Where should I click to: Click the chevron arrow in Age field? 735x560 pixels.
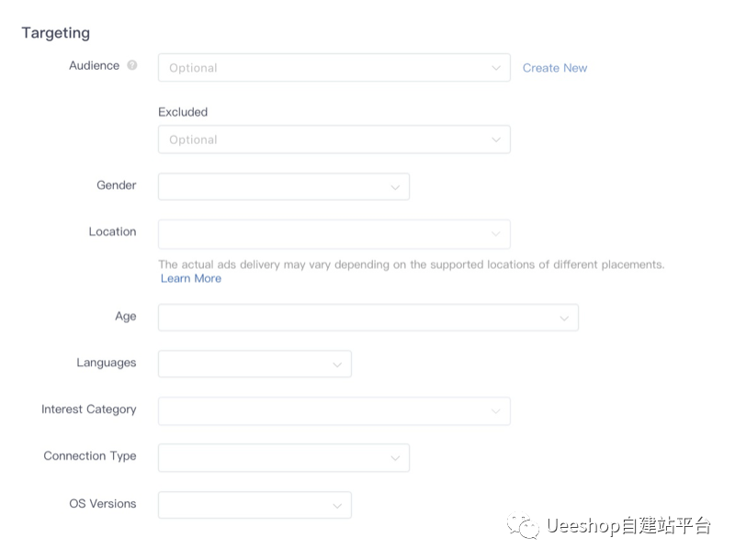point(564,319)
